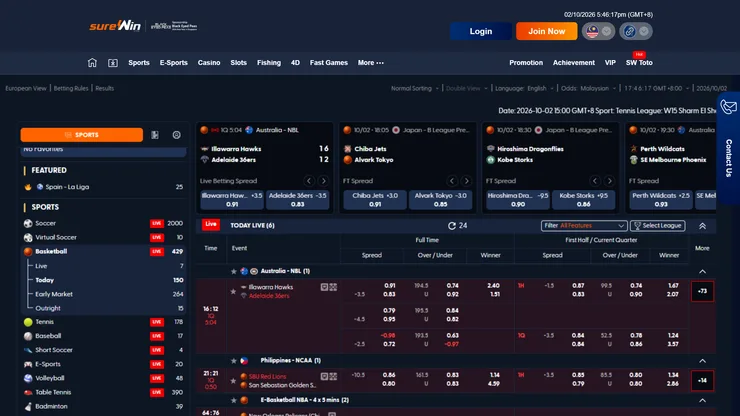Open the Filter All Features dropdown
Screen dimensions: 740x416
click(x=584, y=226)
